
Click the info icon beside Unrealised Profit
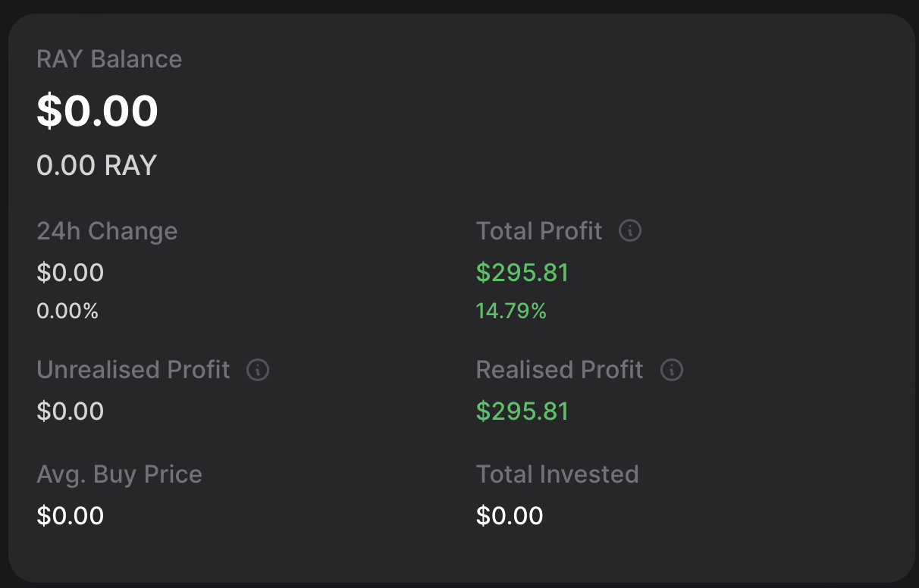[x=258, y=370]
